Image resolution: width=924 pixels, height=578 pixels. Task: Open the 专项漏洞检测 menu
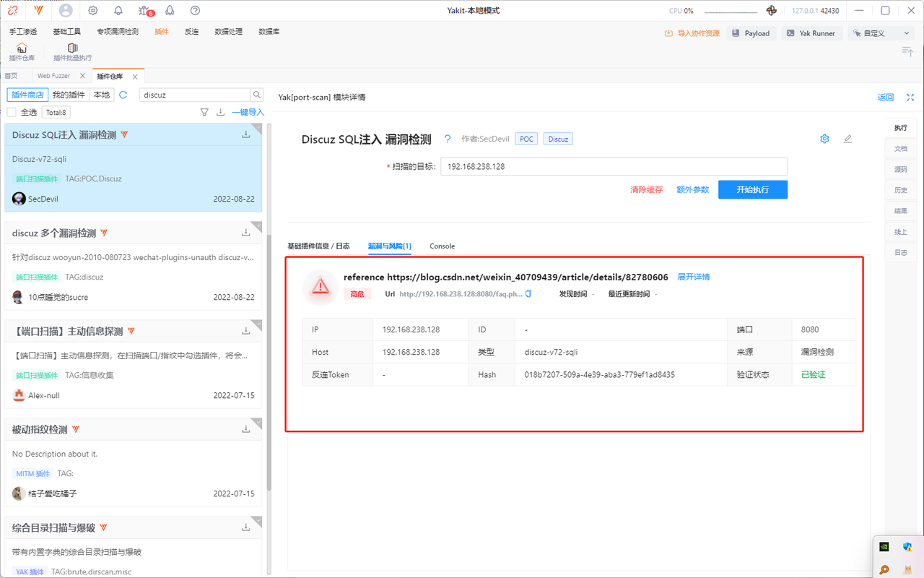pyautogui.click(x=118, y=32)
